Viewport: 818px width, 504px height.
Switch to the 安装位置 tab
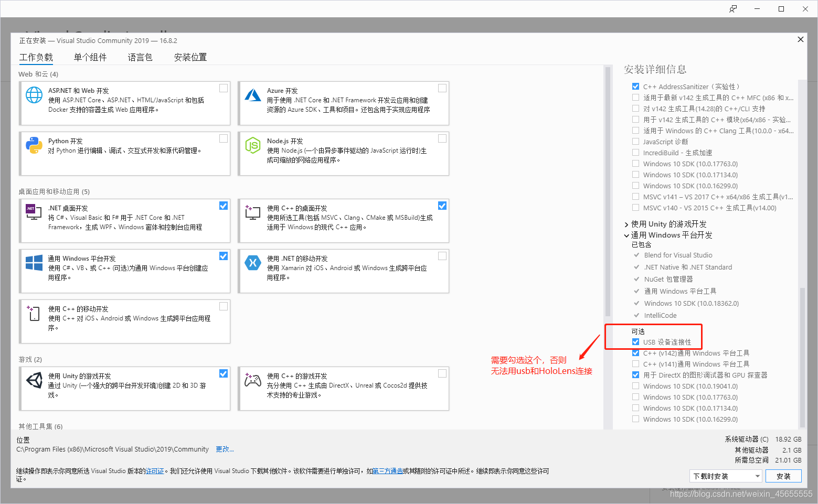tap(190, 57)
